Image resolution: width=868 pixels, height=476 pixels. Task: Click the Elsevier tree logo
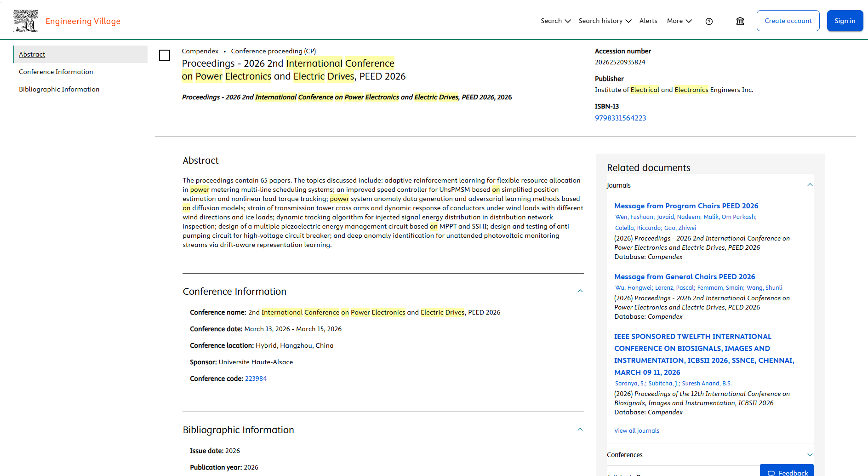[x=26, y=21]
